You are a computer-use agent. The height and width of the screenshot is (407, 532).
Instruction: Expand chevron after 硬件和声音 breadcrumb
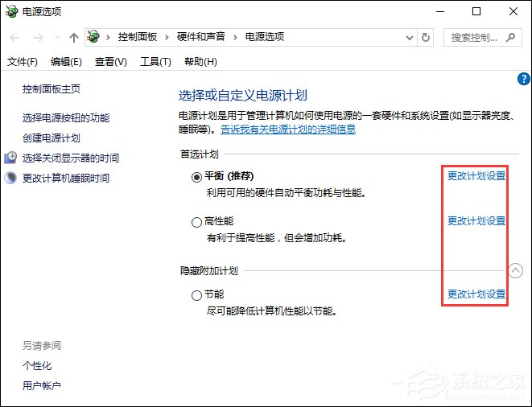(x=235, y=37)
